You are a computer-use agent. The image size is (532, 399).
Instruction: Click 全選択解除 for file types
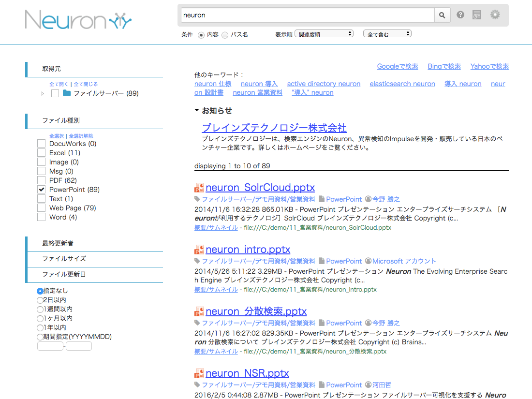81,136
